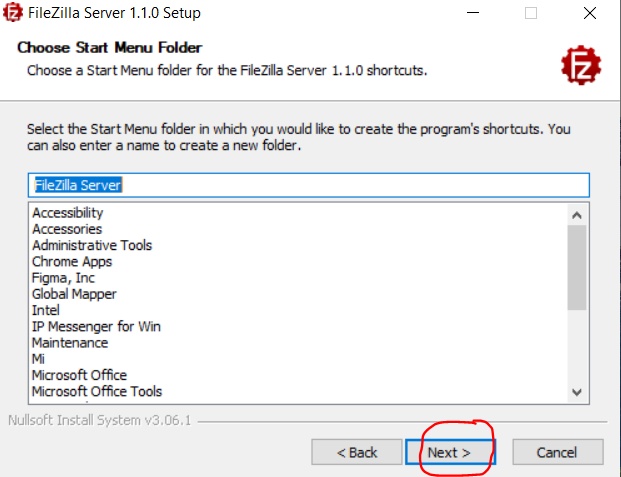Click the FileZilla logo in the header
This screenshot has height=477, width=621.
click(x=581, y=65)
